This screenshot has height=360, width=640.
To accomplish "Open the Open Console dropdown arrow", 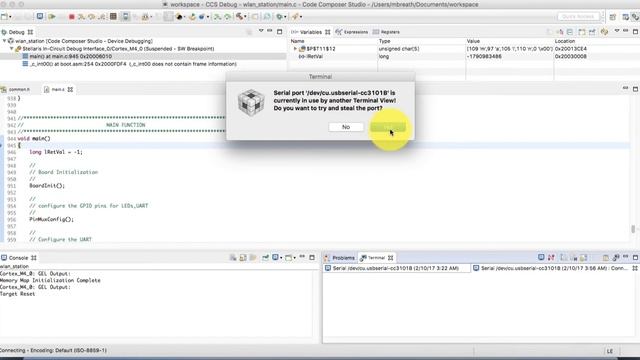I will pos(294,258).
